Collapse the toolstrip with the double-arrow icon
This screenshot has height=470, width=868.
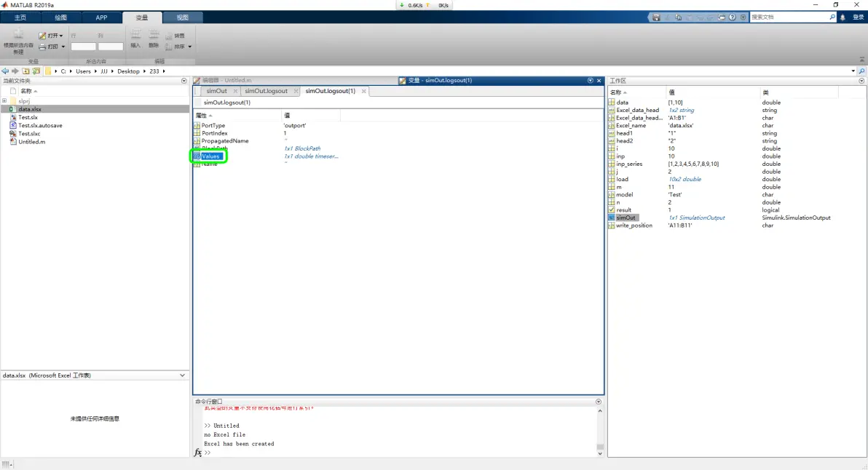(862, 59)
